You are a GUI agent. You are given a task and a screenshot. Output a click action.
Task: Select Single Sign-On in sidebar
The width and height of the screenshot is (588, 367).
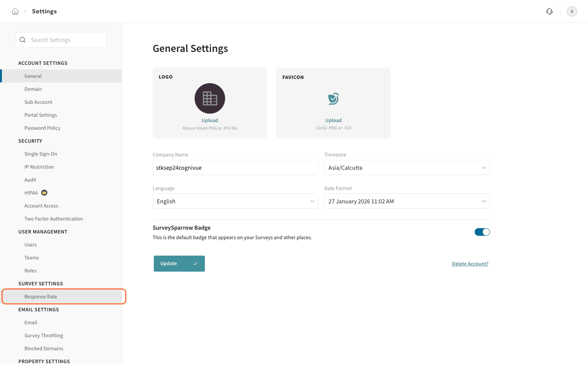point(41,154)
